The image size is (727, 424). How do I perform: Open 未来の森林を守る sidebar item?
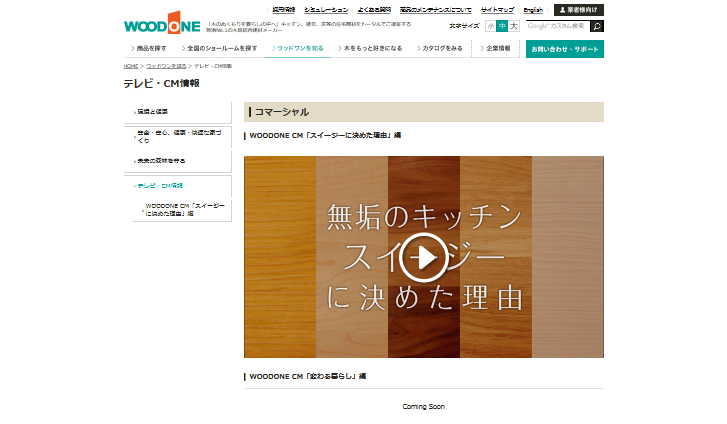(178, 161)
